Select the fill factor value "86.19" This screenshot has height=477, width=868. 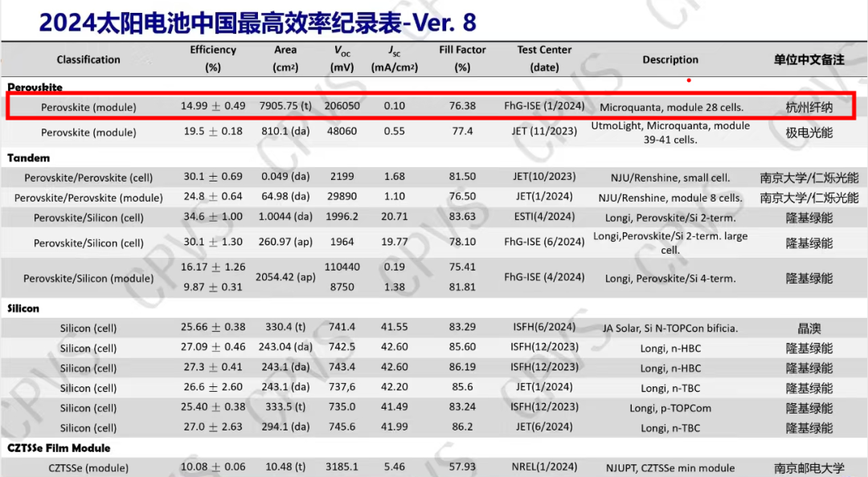[x=462, y=367]
